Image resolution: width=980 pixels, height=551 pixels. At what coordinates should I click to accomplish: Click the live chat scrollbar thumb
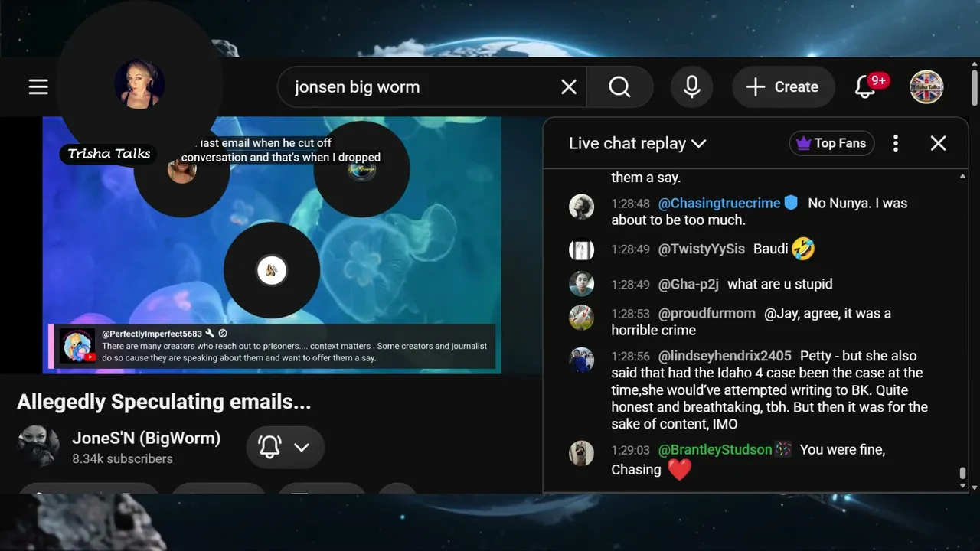(962, 473)
